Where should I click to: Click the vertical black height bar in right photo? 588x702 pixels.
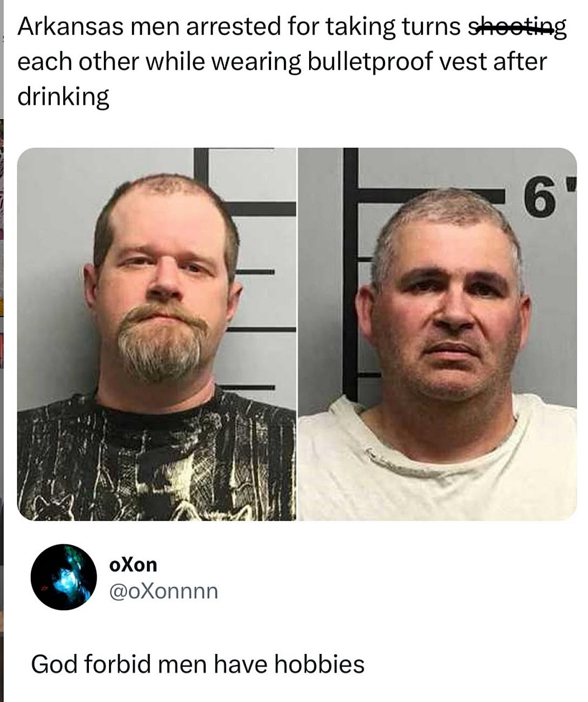pyautogui.click(x=350, y=274)
